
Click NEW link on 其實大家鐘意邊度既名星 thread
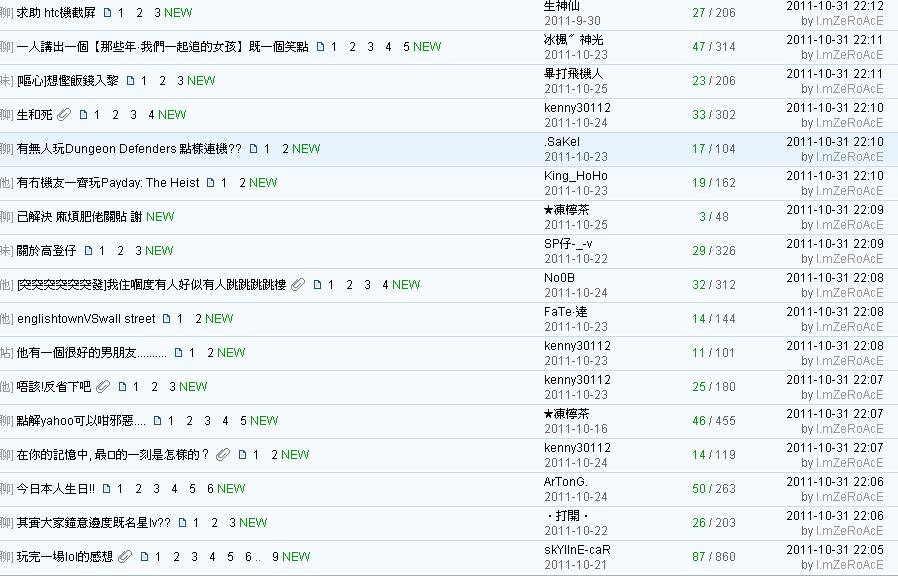(253, 523)
